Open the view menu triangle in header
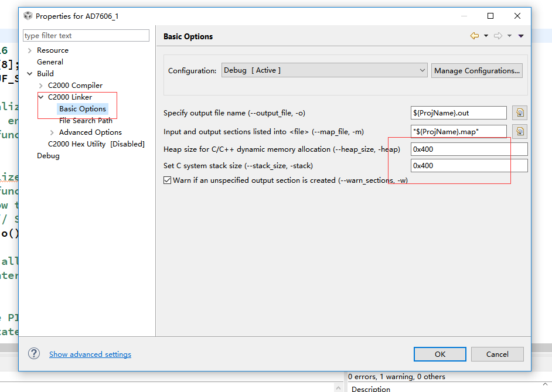 point(521,36)
